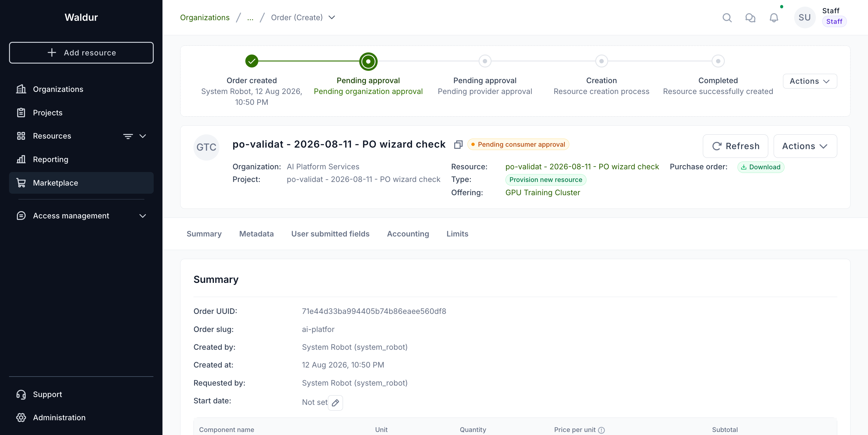Viewport: 868px width, 435px height.
Task: Open the GPU Training Cluster offering link
Action: click(542, 192)
